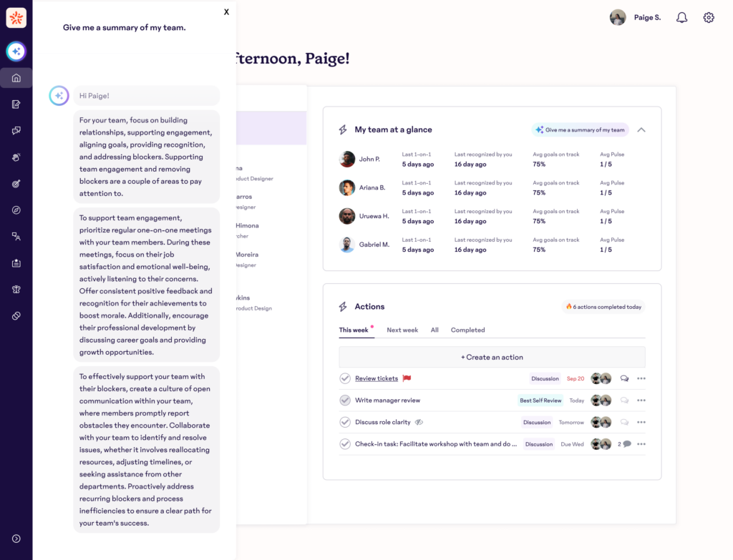Close the AI summary panel

click(x=226, y=12)
